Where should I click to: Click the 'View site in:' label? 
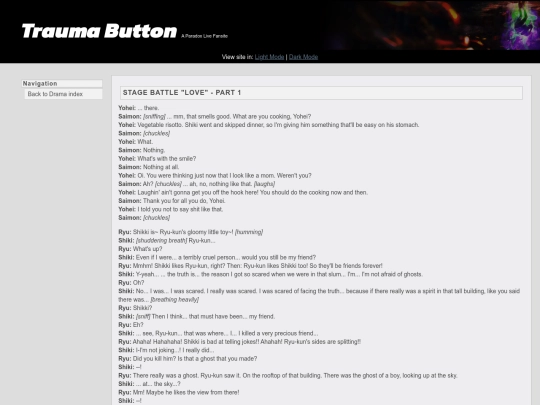coord(237,57)
